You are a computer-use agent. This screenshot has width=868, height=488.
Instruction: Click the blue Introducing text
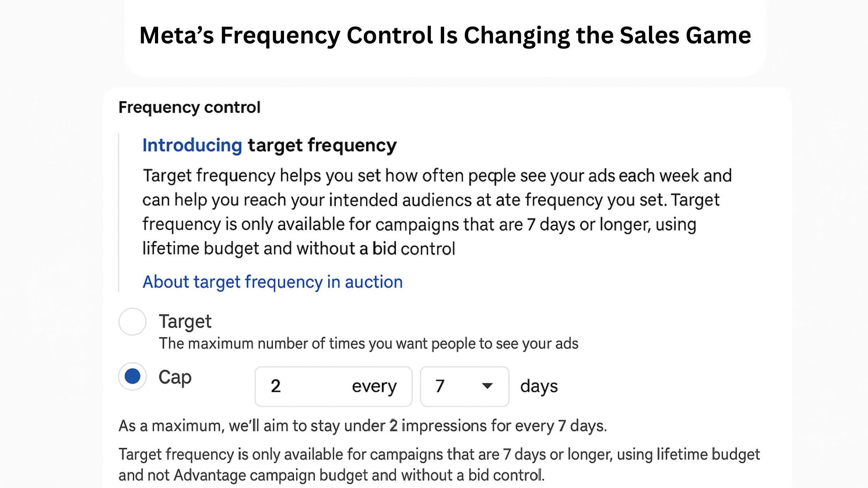tap(192, 145)
